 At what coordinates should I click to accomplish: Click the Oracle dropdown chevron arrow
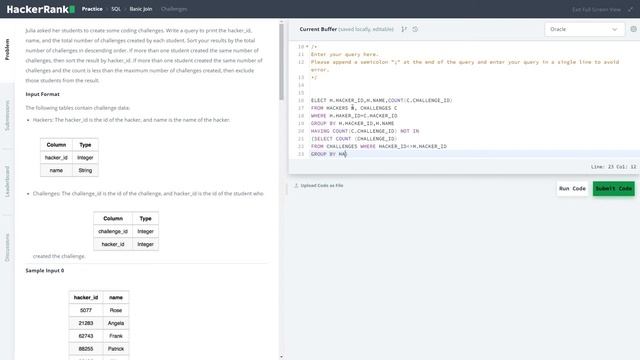614,29
